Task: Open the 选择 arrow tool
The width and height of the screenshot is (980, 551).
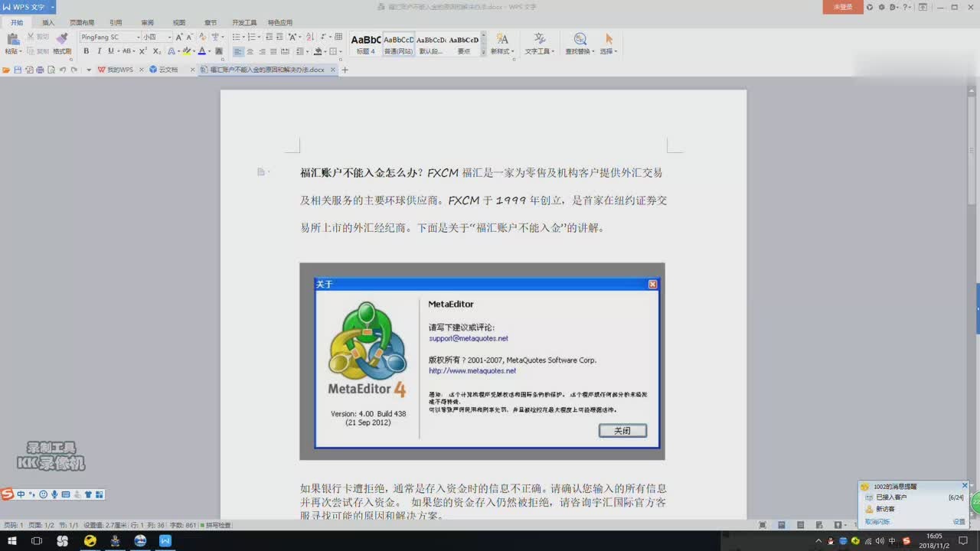Action: pyautogui.click(x=609, y=44)
